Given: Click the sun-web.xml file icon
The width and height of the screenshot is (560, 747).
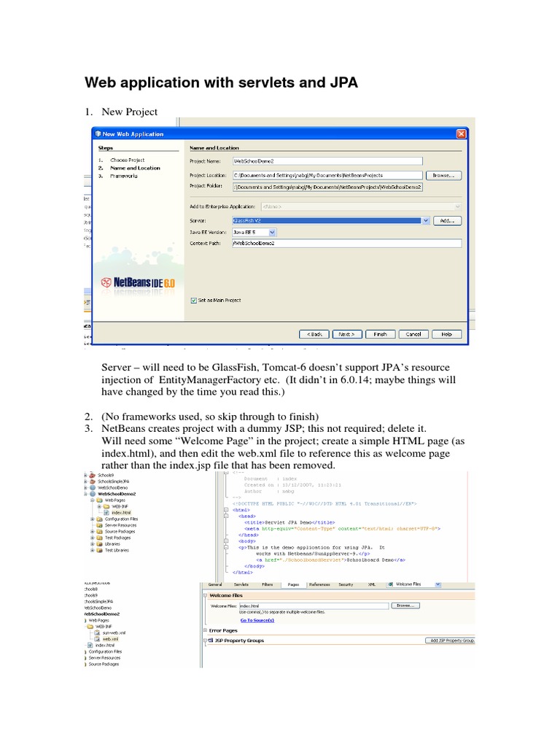Looking at the screenshot, I should click(97, 632).
